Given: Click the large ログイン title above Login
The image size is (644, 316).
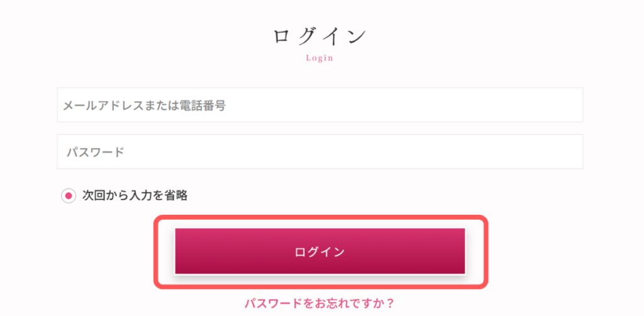Looking at the screenshot, I should point(319,36).
